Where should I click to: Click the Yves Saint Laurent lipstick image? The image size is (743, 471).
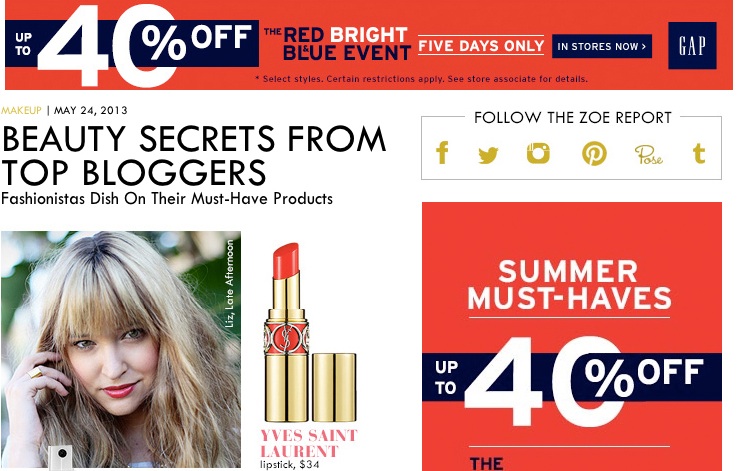tap(309, 333)
